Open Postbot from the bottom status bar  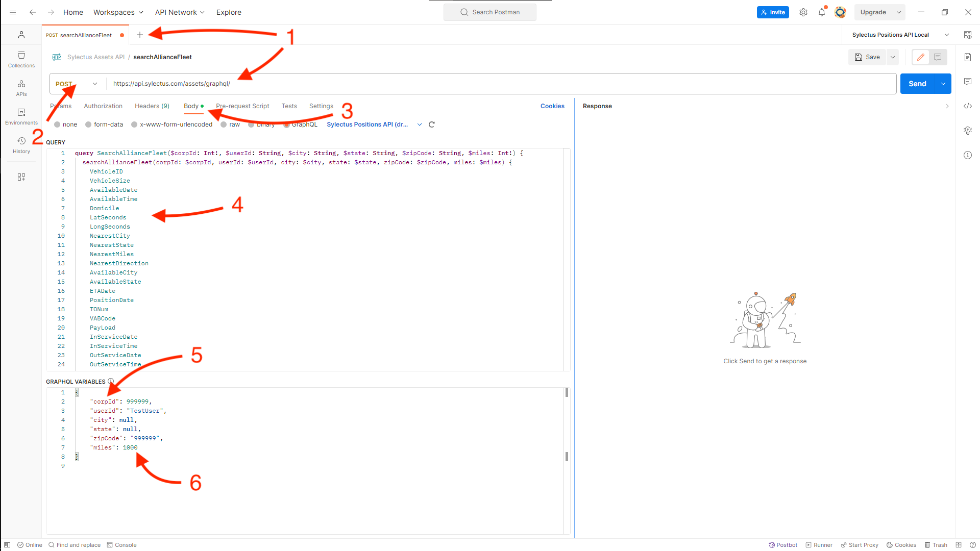coord(782,545)
